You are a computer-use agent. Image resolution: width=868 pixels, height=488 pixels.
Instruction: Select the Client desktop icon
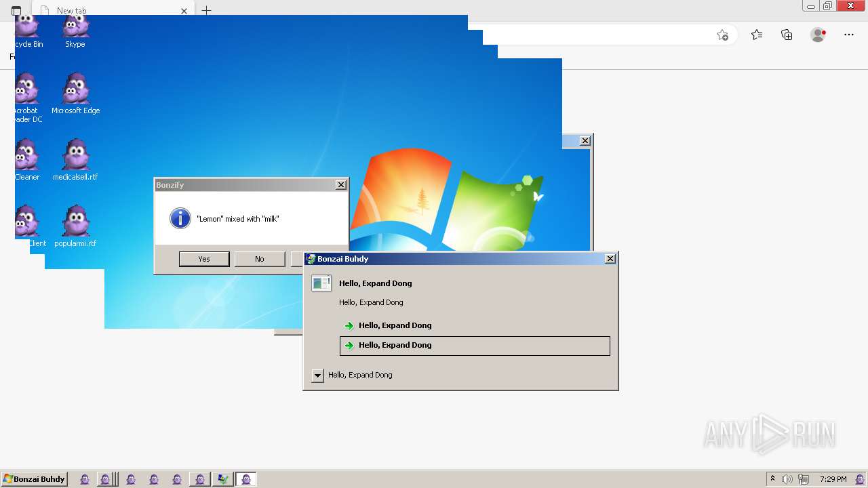(x=31, y=227)
